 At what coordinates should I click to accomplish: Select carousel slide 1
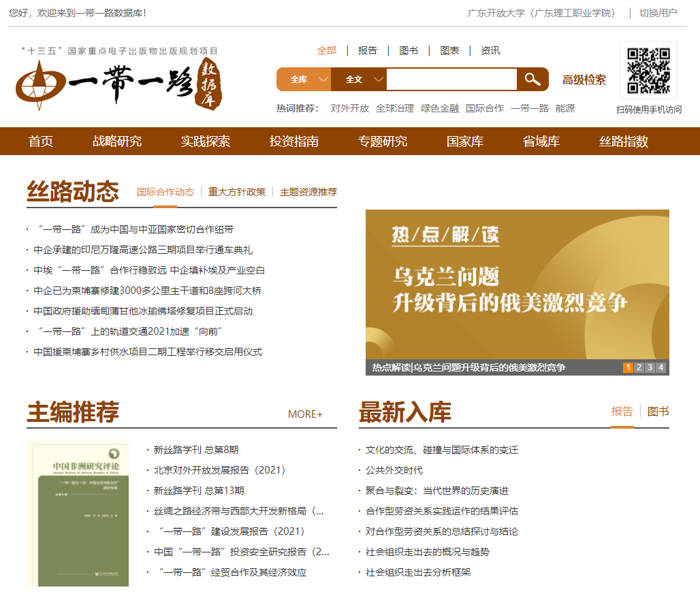pyautogui.click(x=628, y=367)
